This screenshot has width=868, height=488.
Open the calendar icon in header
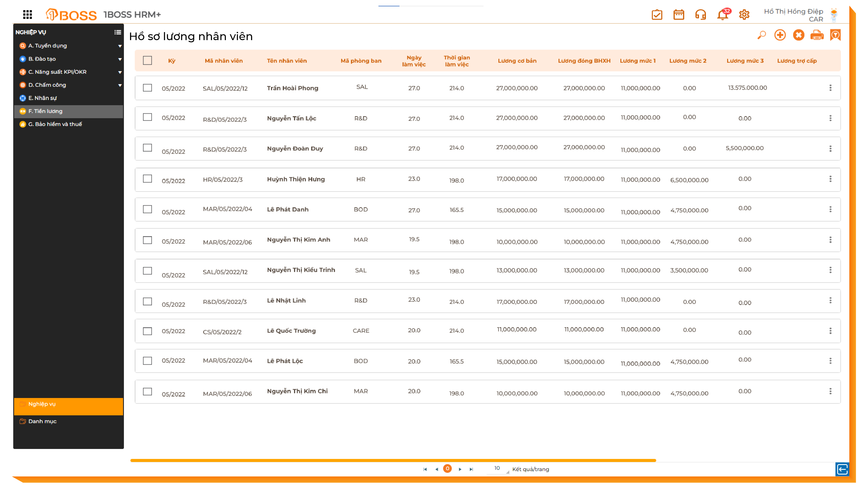click(679, 15)
